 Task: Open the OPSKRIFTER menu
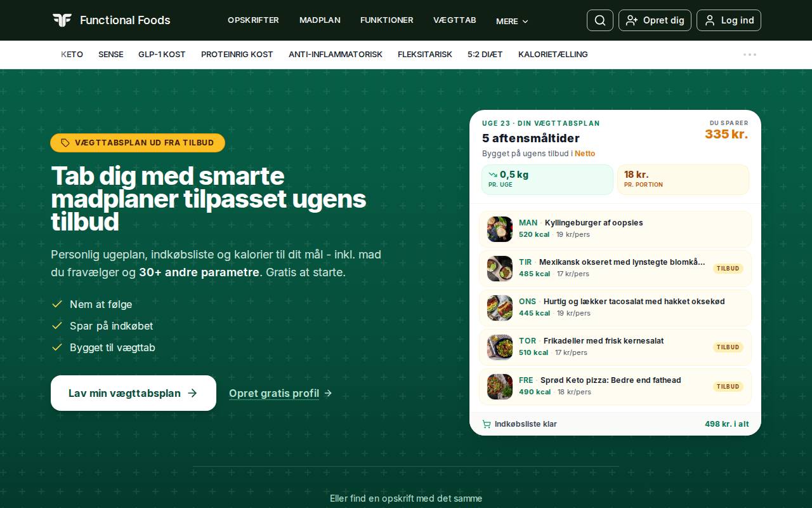click(253, 20)
